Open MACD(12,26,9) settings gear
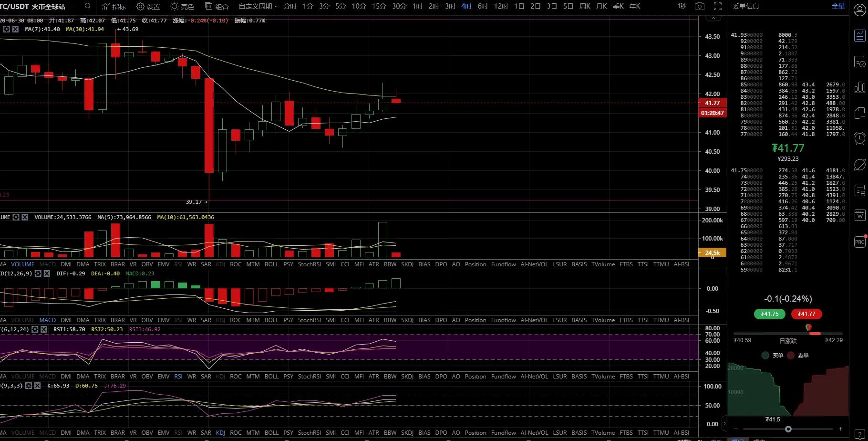The height and width of the screenshot is (441, 868). [x=38, y=273]
